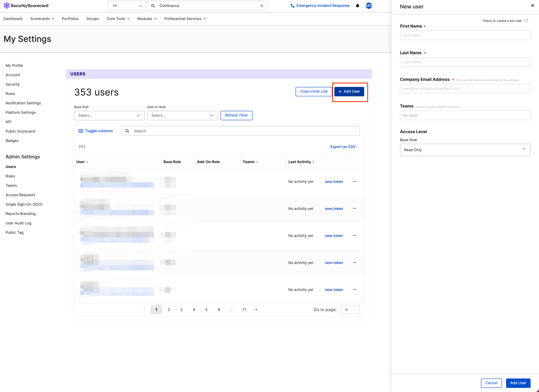Click Cancel in the New user panel

pos(491,383)
